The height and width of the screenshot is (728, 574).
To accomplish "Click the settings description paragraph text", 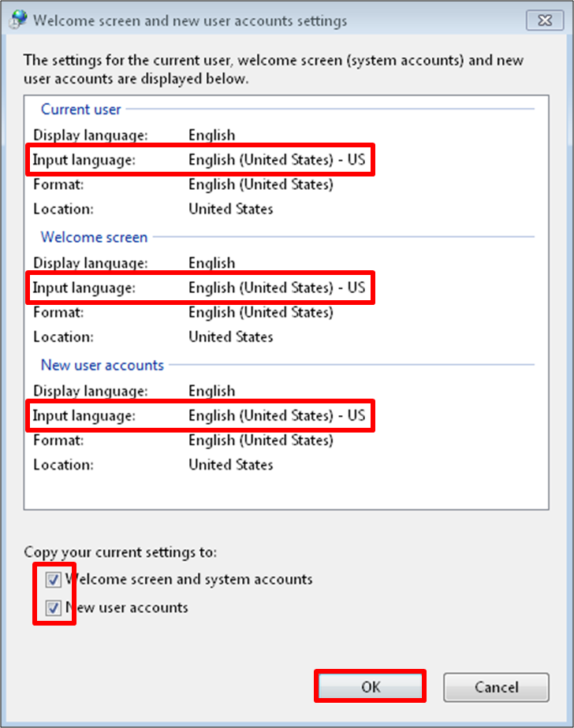I will (274, 69).
